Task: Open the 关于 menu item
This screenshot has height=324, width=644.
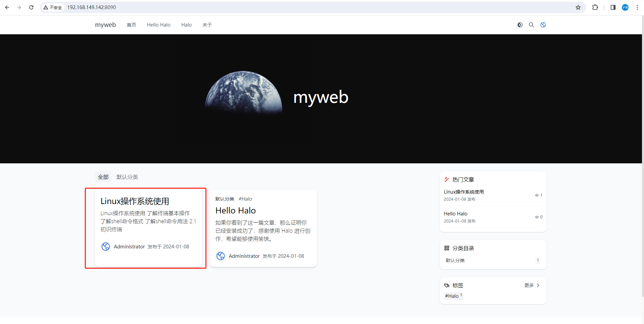Action: (207, 25)
